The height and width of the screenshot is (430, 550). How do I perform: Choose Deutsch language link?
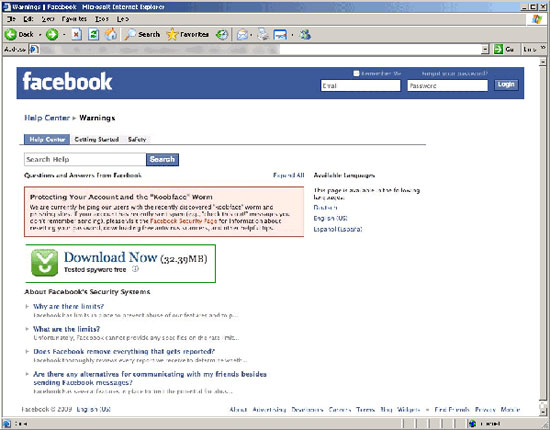325,207
